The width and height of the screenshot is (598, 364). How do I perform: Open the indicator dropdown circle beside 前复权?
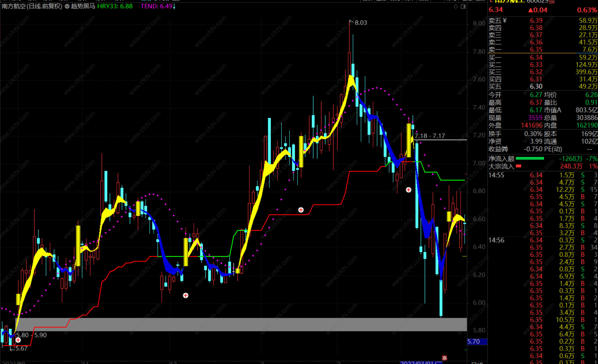pos(67,6)
